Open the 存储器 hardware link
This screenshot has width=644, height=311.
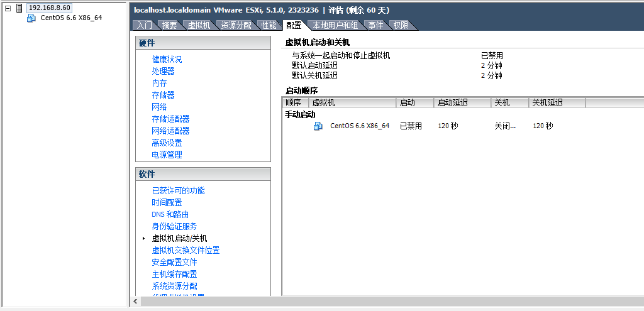(163, 95)
